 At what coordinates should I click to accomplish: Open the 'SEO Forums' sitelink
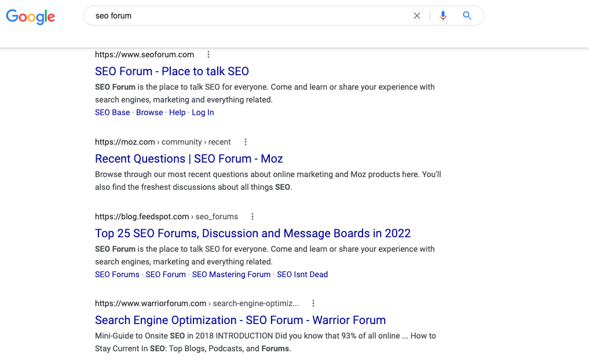click(x=117, y=275)
